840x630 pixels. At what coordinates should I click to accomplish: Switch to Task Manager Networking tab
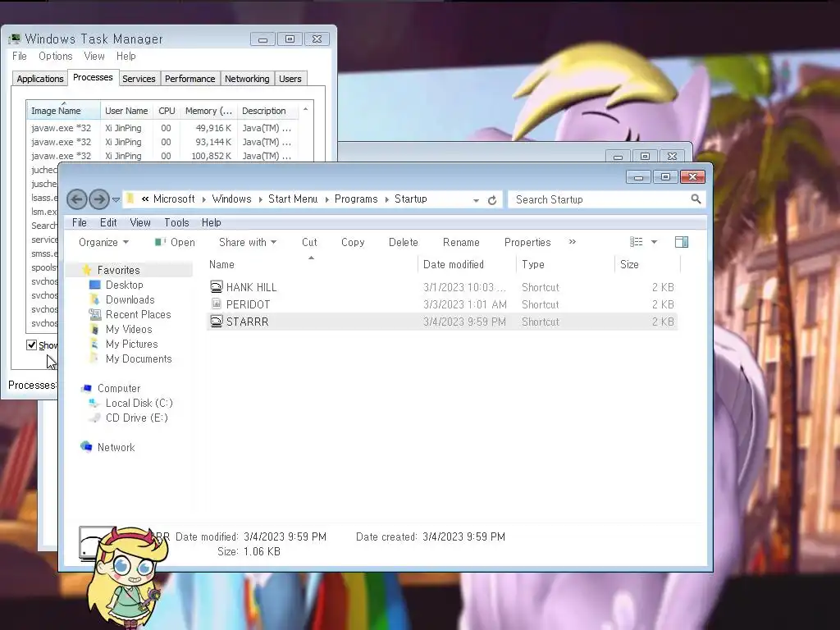247,79
